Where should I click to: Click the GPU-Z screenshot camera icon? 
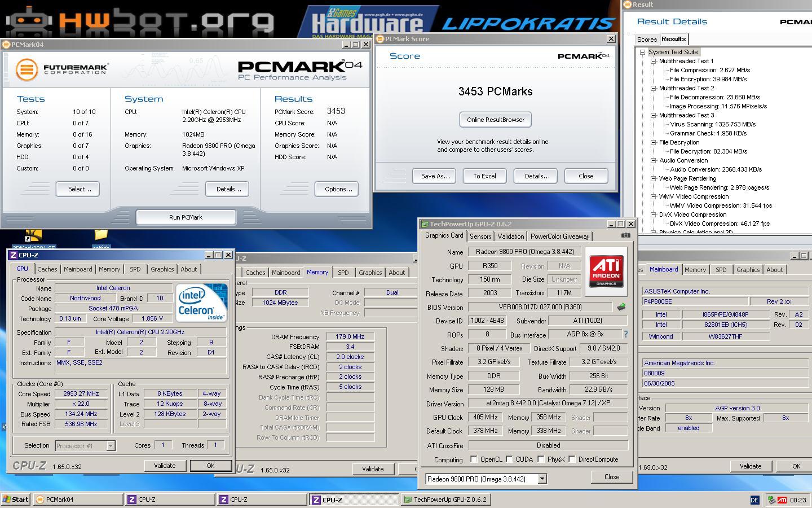tap(625, 235)
